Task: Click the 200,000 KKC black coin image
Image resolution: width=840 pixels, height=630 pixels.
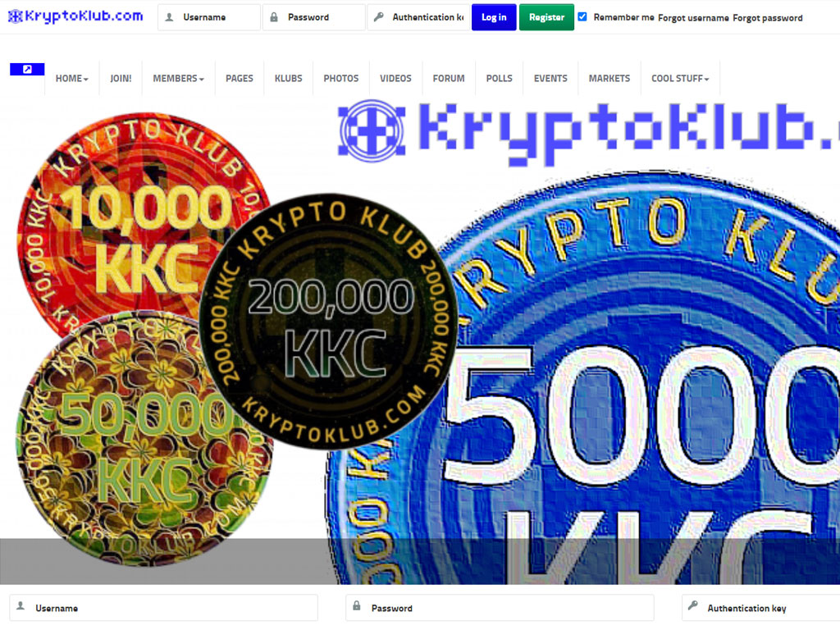Action: [328, 322]
